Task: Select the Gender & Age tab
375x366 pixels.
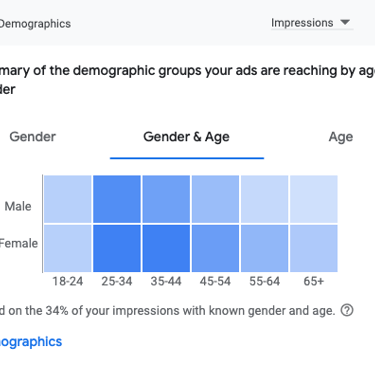Action: [187, 137]
